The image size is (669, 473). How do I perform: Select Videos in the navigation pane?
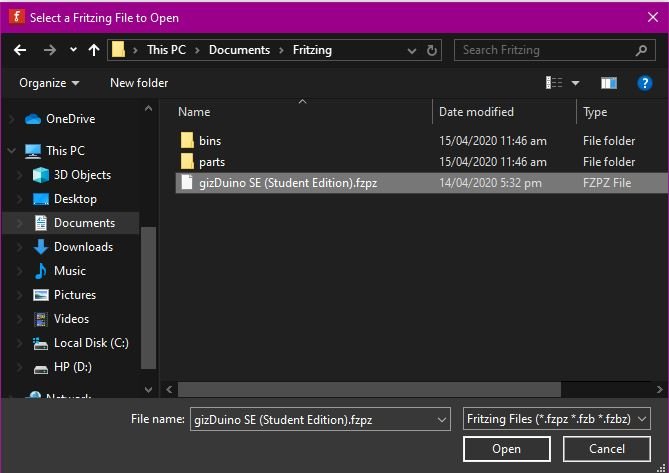(x=71, y=319)
